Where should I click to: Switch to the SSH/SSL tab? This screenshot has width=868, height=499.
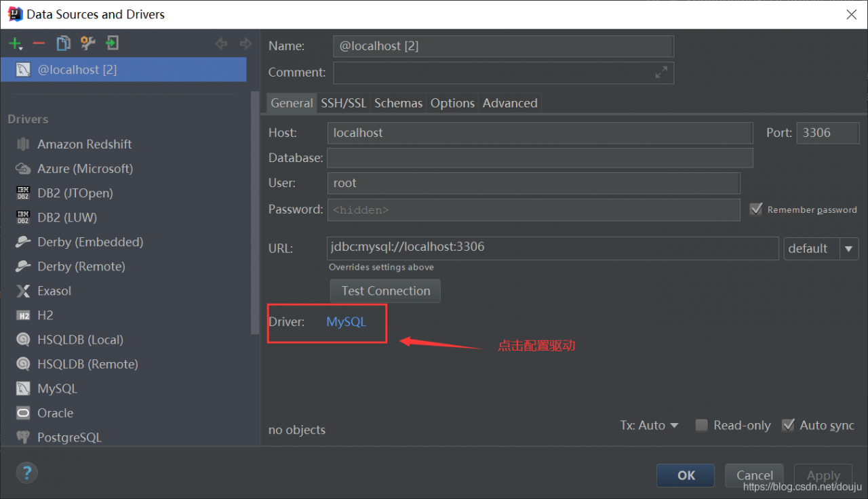[x=343, y=103]
